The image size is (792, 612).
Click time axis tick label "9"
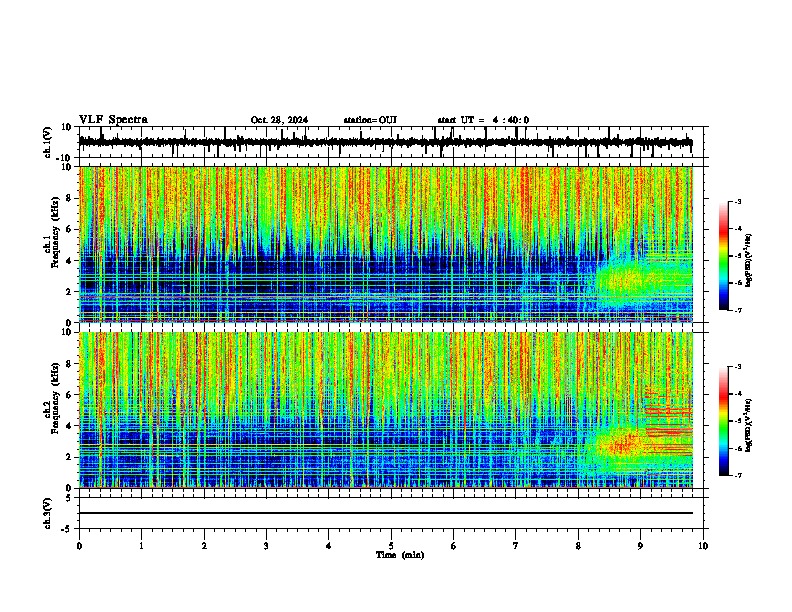(640, 546)
